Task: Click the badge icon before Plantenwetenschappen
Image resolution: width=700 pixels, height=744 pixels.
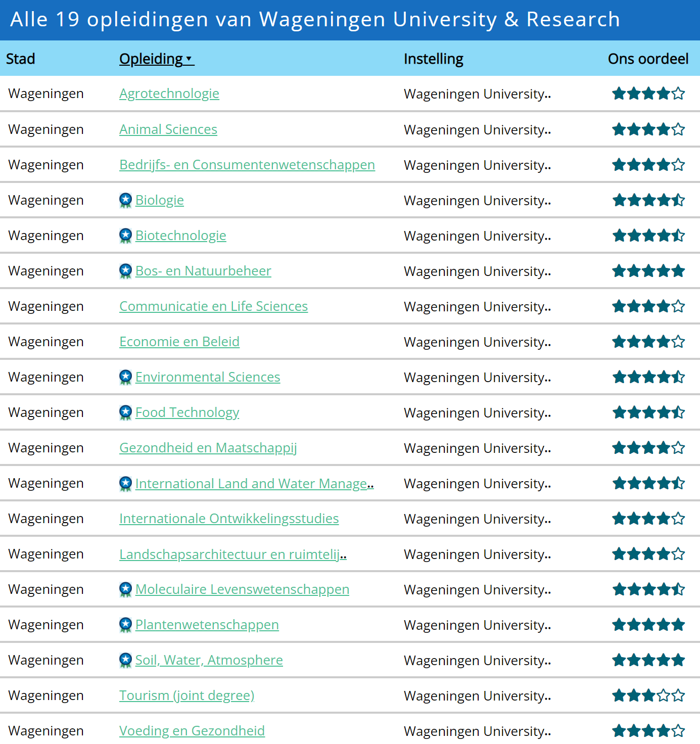Action: point(125,625)
